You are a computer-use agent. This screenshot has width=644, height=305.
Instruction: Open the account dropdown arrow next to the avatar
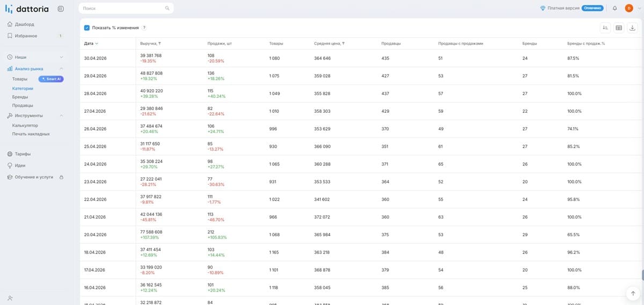tap(639, 8)
